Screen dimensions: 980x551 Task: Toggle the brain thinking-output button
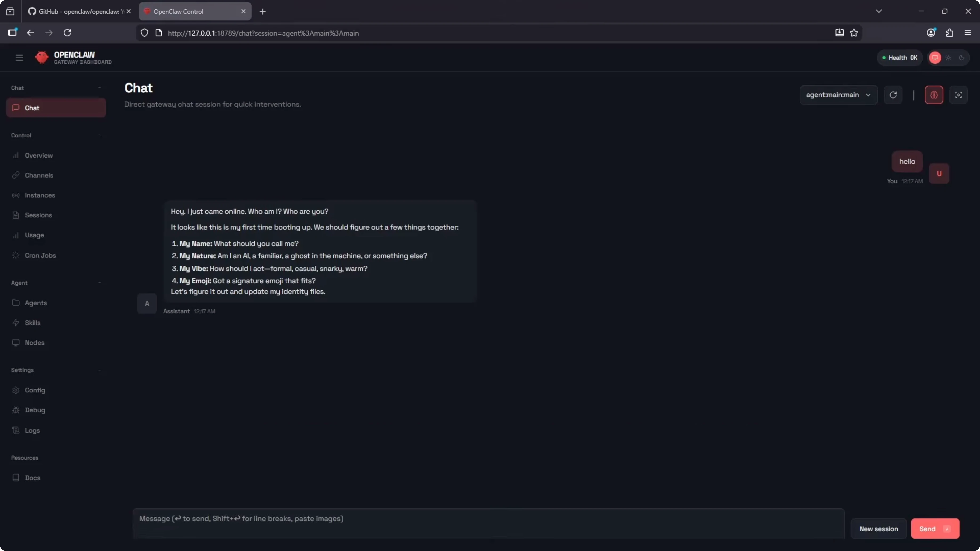(934, 95)
